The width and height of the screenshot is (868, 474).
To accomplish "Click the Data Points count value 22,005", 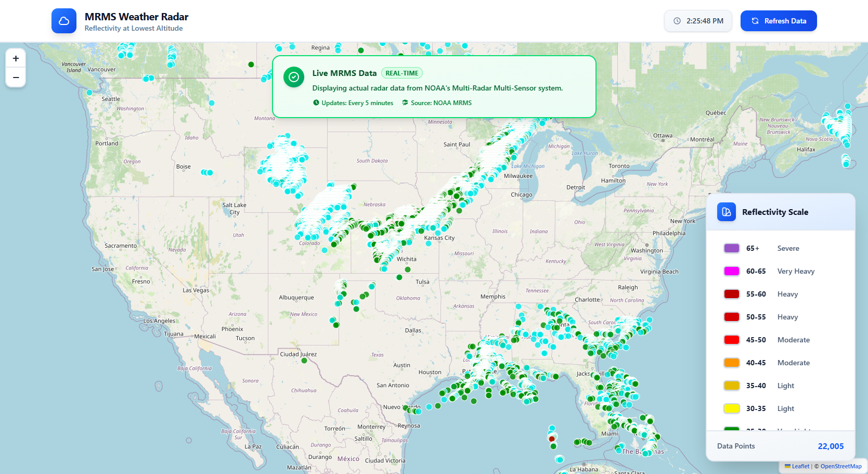I will tap(831, 446).
